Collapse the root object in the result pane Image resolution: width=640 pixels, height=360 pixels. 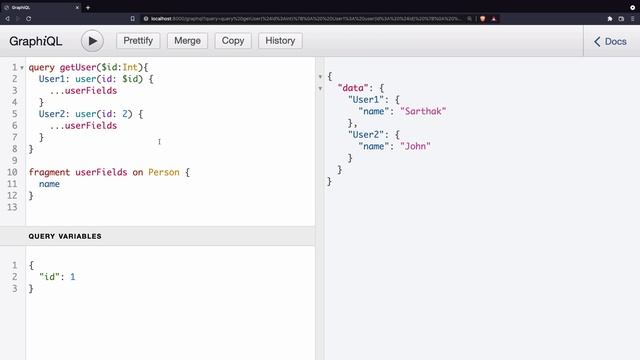tap(320, 77)
